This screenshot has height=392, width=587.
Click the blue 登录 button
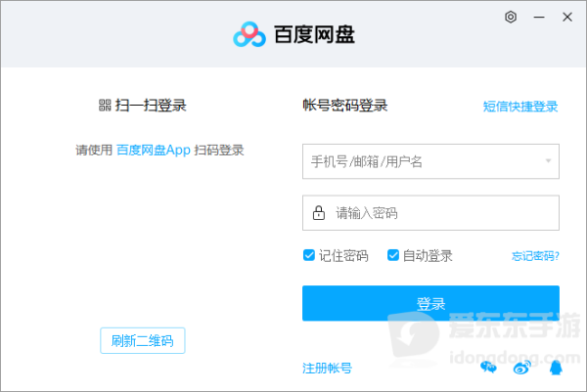[430, 303]
